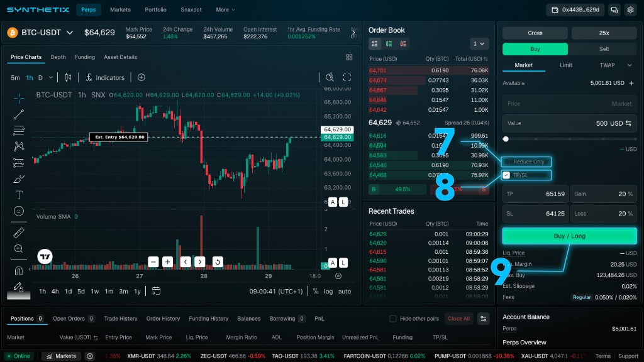Show bids-only order book view
The image size is (644, 362).
click(389, 43)
